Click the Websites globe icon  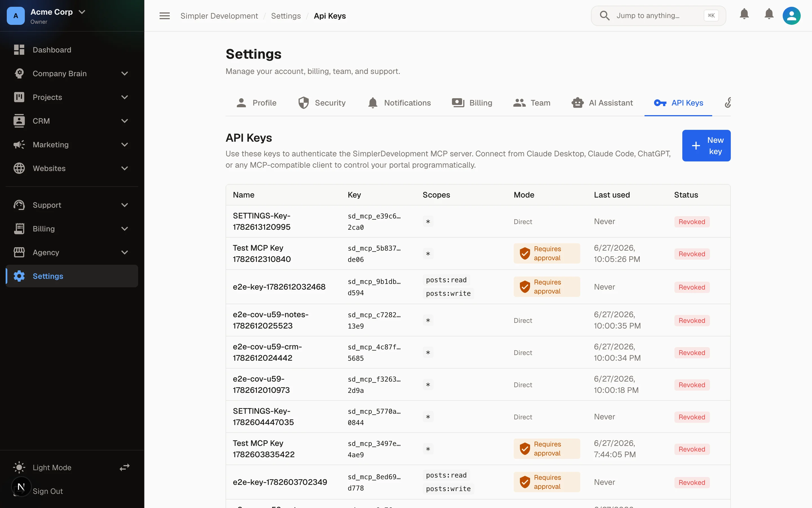tap(19, 168)
